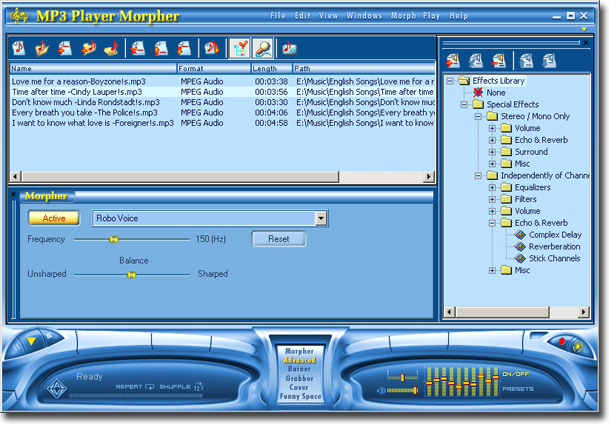Toggle the Active morpher button

(54, 218)
